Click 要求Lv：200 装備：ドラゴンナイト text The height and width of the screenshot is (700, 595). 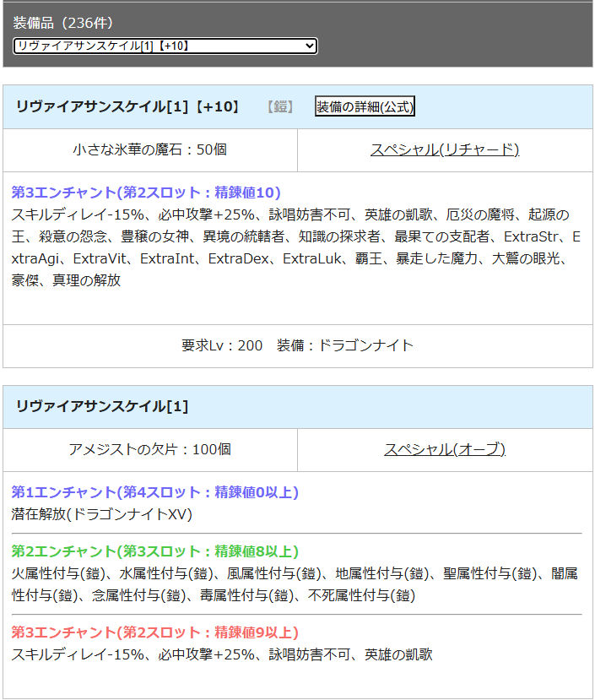[x=297, y=345]
